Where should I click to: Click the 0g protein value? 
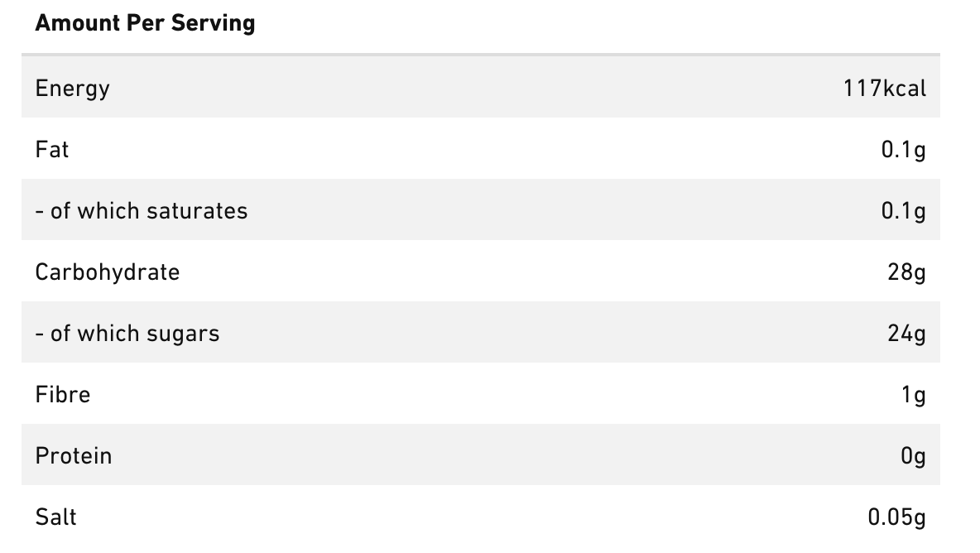(913, 455)
